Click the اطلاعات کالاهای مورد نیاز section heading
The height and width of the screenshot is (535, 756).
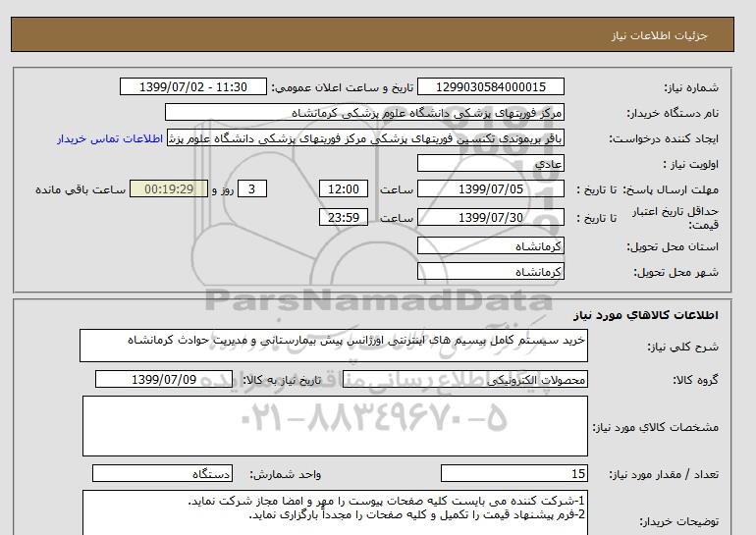click(646, 315)
